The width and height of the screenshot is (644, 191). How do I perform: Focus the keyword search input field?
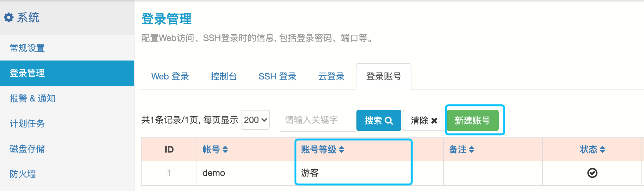[x=317, y=120]
